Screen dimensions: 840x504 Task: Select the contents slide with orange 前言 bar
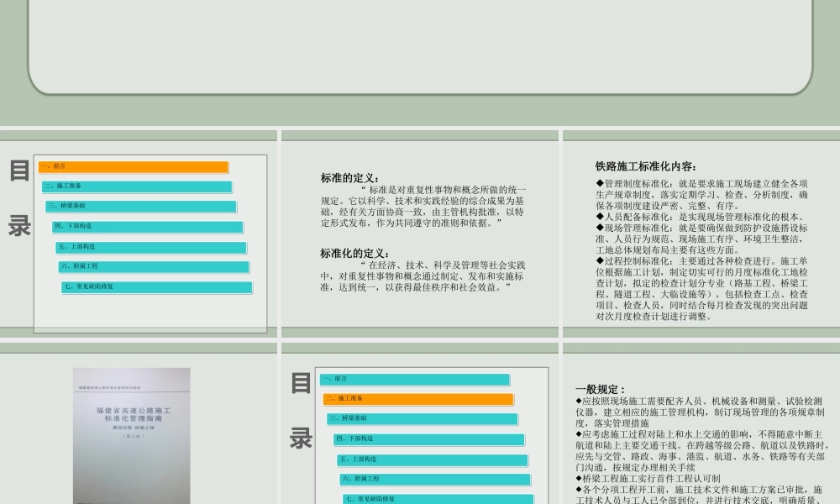point(139,234)
